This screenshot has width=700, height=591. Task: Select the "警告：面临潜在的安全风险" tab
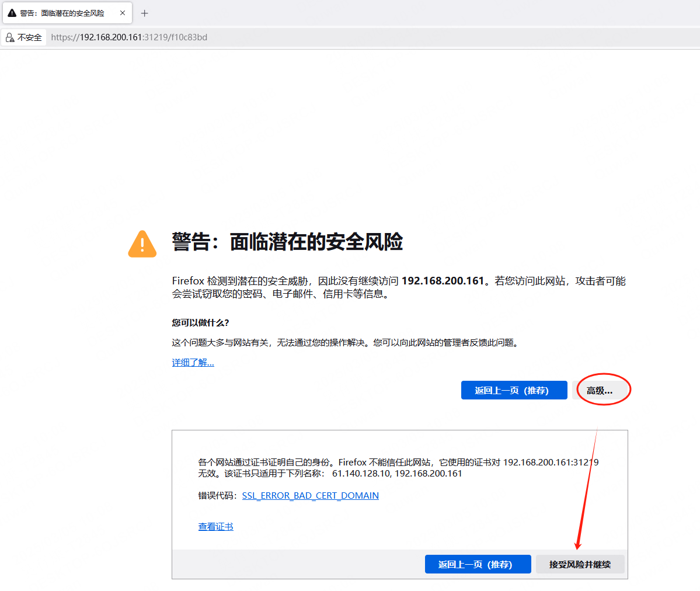coord(64,12)
